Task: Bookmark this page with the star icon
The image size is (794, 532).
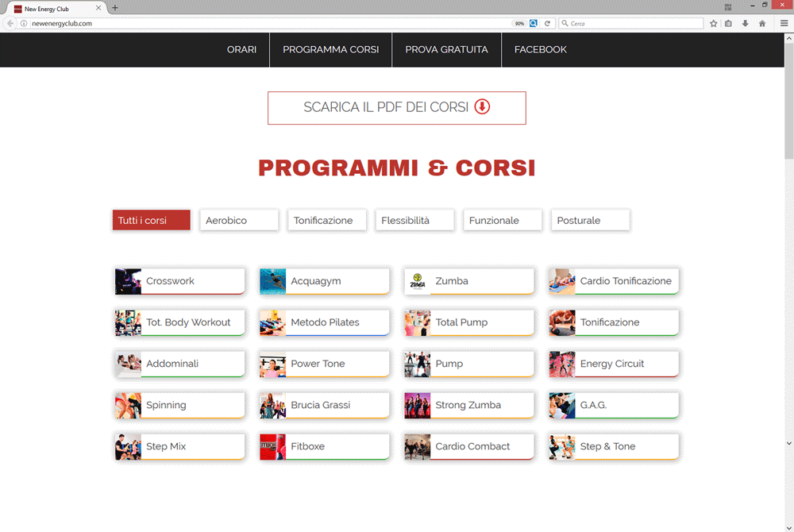Action: [x=714, y=24]
